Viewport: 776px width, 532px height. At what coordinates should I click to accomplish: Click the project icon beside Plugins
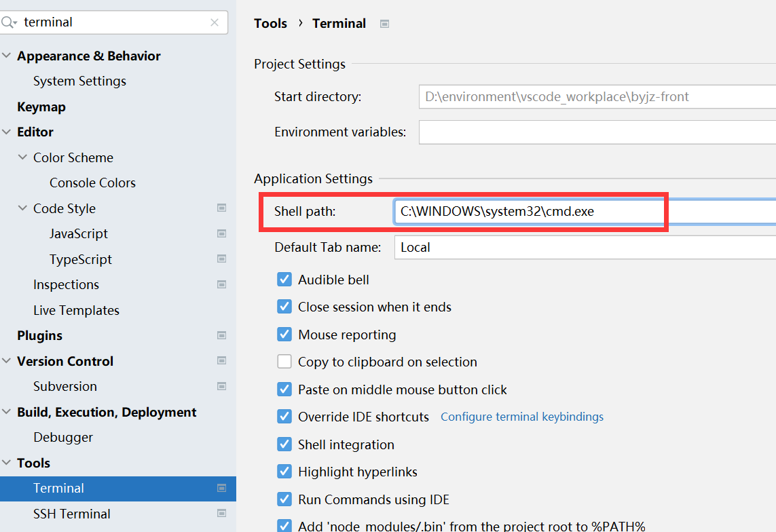[222, 336]
